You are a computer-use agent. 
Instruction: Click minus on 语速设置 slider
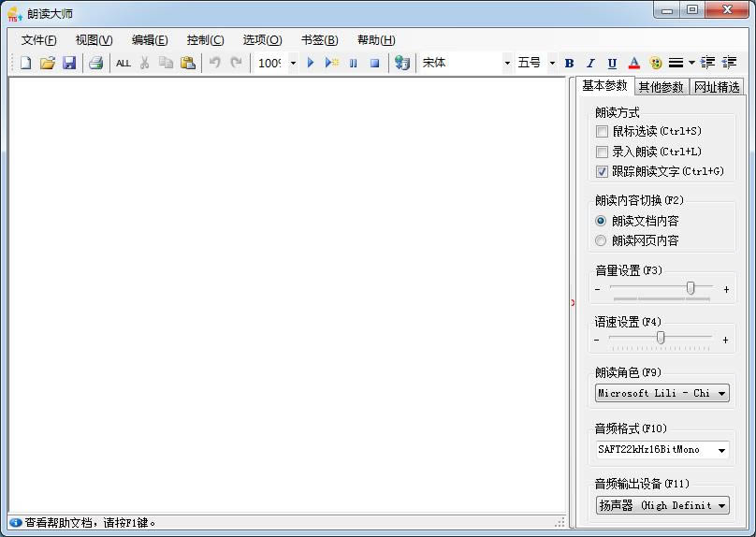(597, 340)
